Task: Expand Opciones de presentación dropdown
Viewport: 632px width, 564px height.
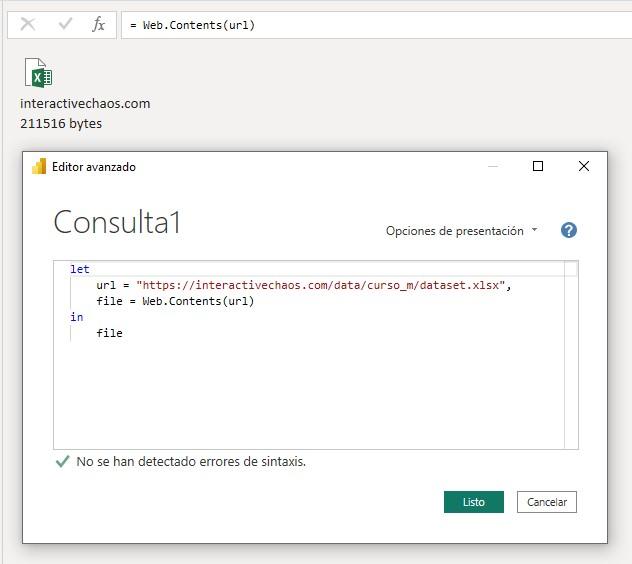Action: pyautogui.click(x=462, y=231)
